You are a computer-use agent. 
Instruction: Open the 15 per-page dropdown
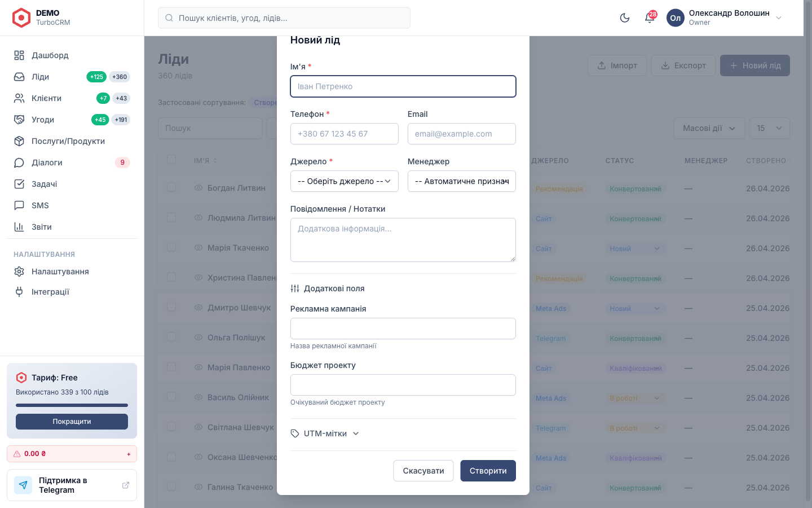click(770, 128)
